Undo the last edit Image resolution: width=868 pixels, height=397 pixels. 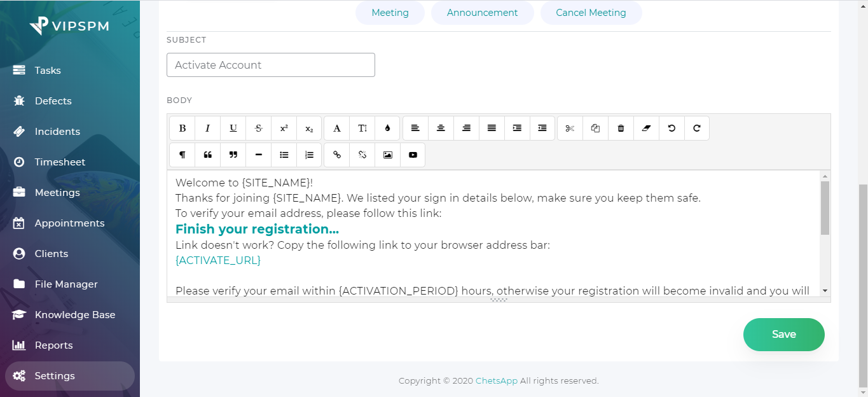(x=672, y=129)
